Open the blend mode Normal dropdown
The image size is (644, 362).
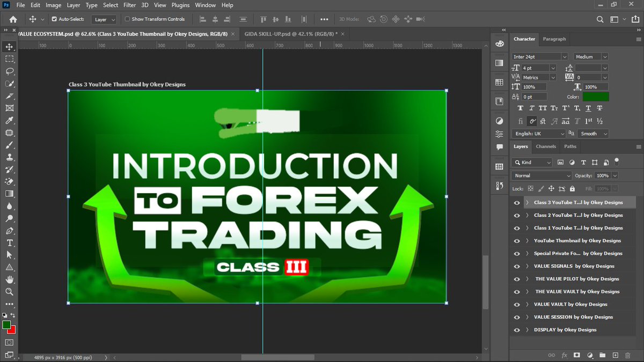click(x=542, y=175)
